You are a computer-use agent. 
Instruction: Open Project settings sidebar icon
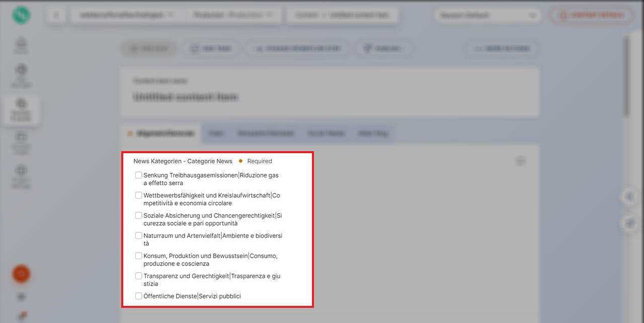point(21,175)
